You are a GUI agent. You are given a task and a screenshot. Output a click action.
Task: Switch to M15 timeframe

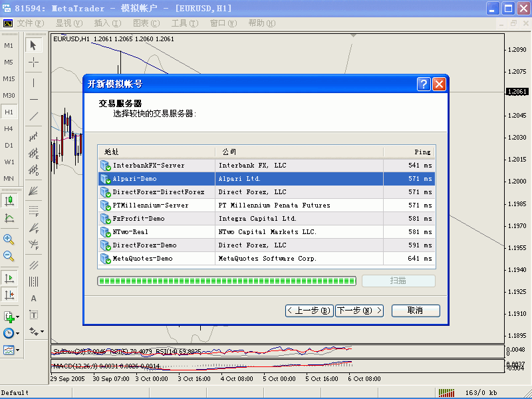[x=9, y=78]
